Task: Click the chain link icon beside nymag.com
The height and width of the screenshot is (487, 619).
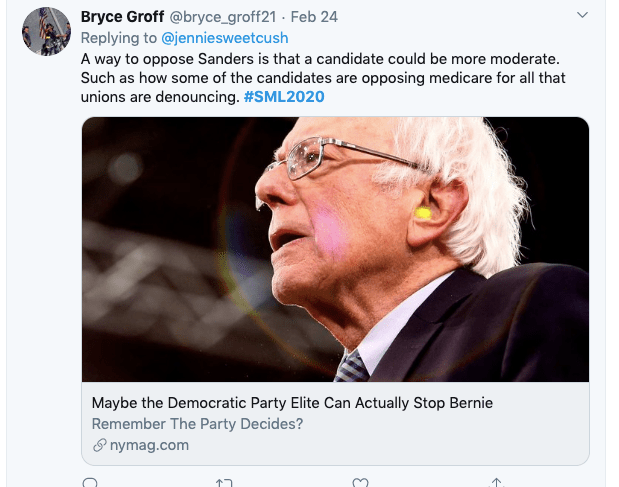Action: tap(99, 445)
